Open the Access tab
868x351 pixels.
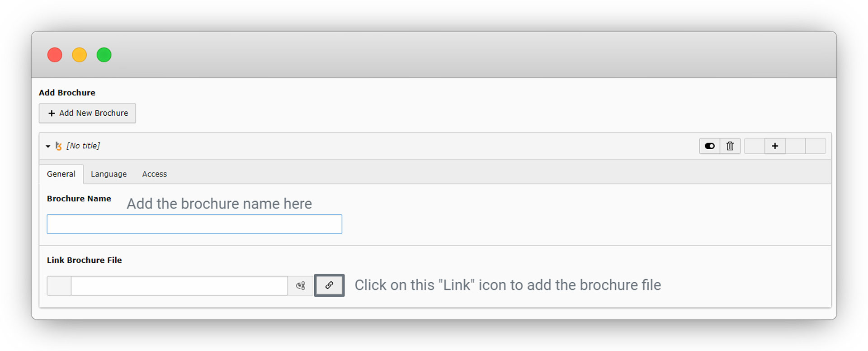(154, 174)
